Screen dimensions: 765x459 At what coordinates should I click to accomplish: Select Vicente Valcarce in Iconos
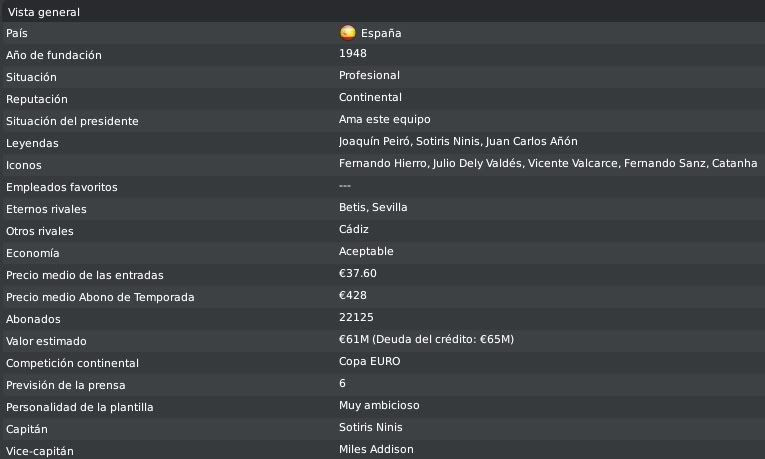pos(573,163)
